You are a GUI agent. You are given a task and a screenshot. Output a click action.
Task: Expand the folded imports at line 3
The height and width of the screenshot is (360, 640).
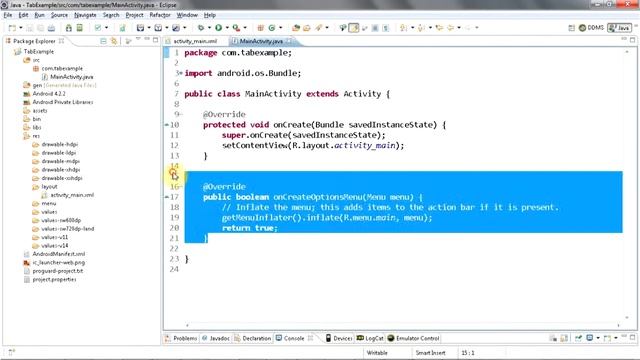[x=180, y=73]
